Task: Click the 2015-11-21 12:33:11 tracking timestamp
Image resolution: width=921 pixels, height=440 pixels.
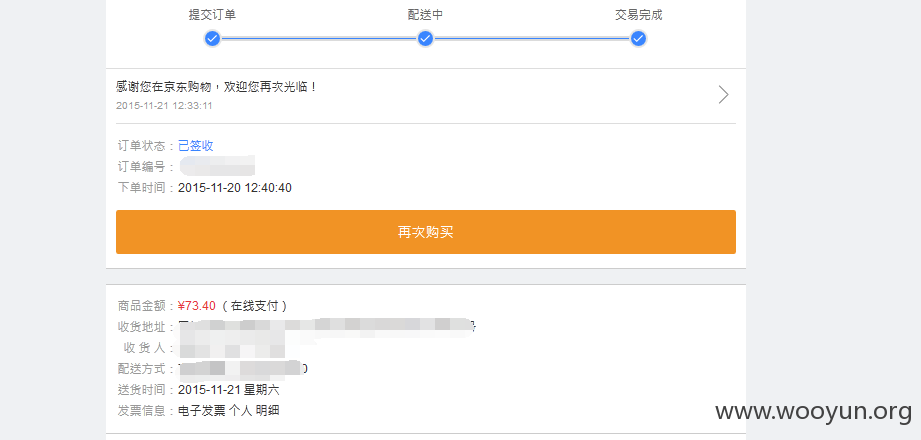Action: 164,106
